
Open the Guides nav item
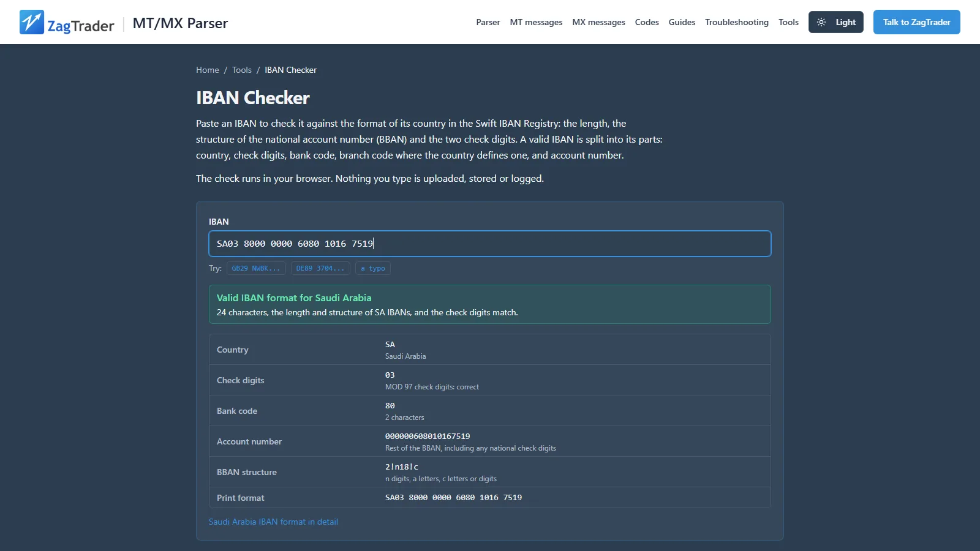point(682,22)
